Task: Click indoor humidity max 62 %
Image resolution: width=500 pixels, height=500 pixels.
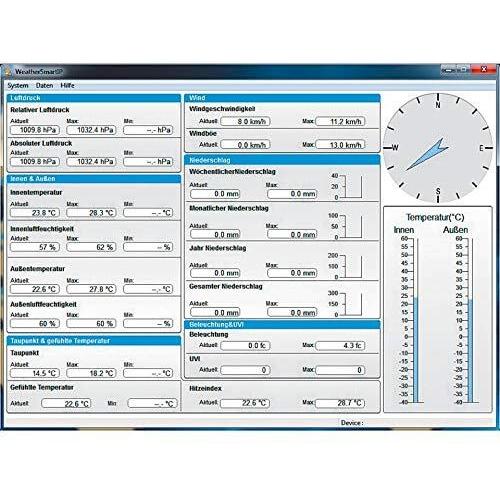Action: [91, 247]
